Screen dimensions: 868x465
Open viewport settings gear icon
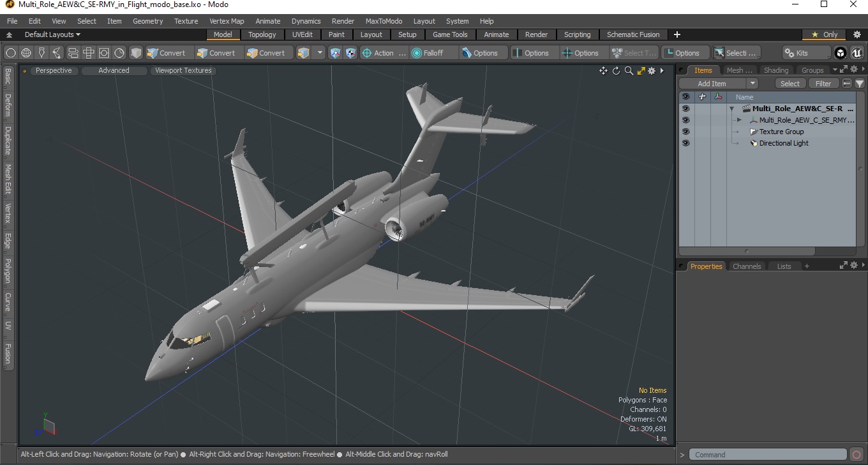[x=652, y=71]
